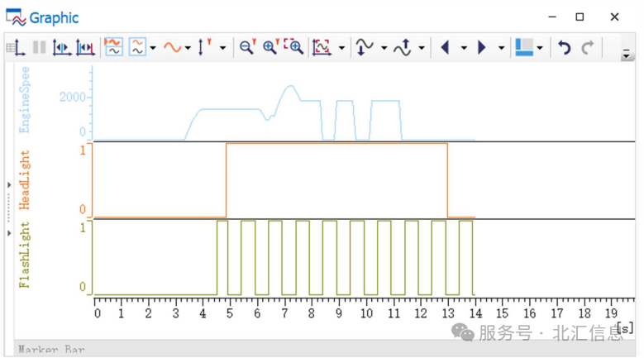
Task: Expand the lower side-panel triangle arrow
Action: [x=9, y=233]
